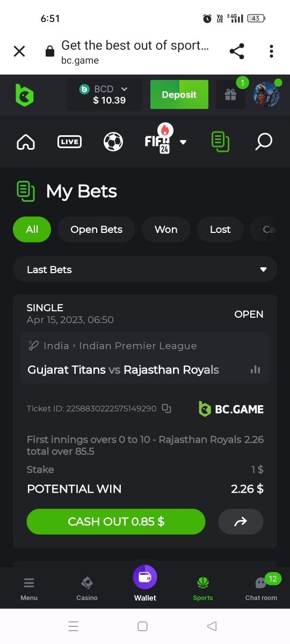Open the user profile avatar
This screenshot has width=290, height=644.
[x=266, y=95]
